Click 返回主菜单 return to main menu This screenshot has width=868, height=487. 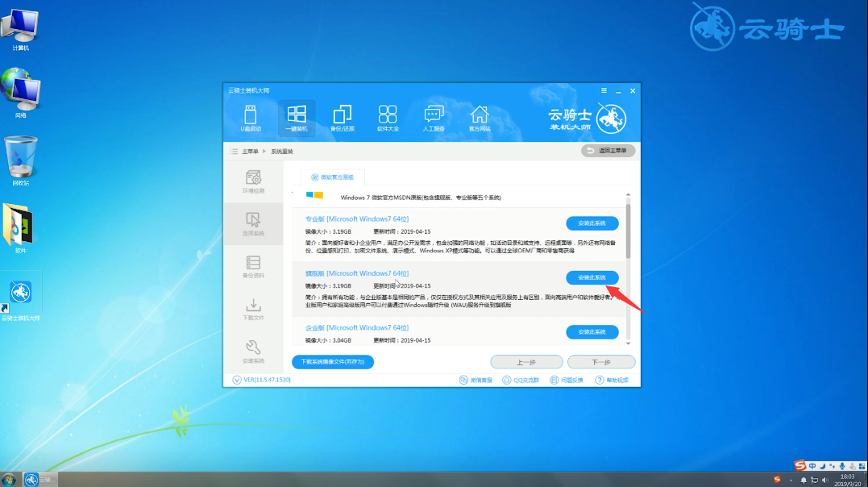[608, 151]
